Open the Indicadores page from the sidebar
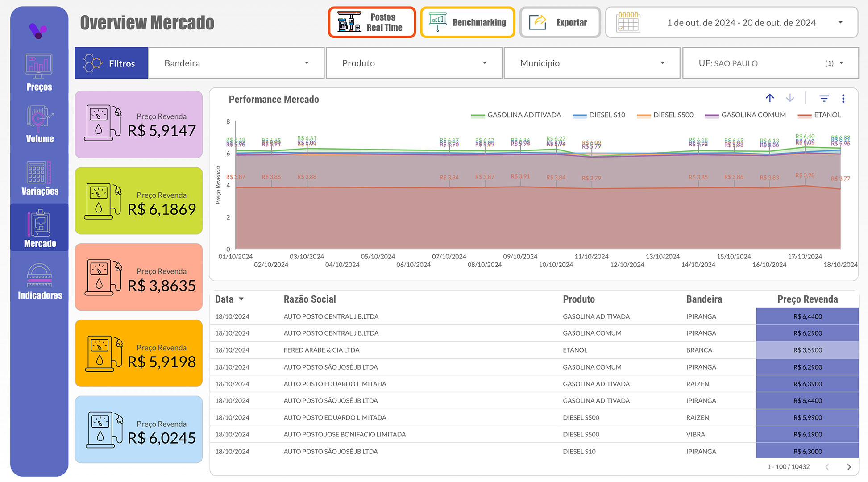The width and height of the screenshot is (868, 482). (39, 281)
